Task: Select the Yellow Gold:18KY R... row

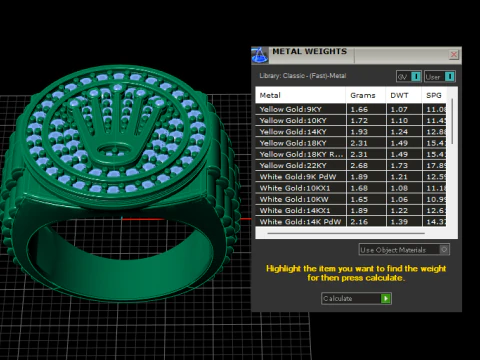Action: pyautogui.click(x=351, y=154)
